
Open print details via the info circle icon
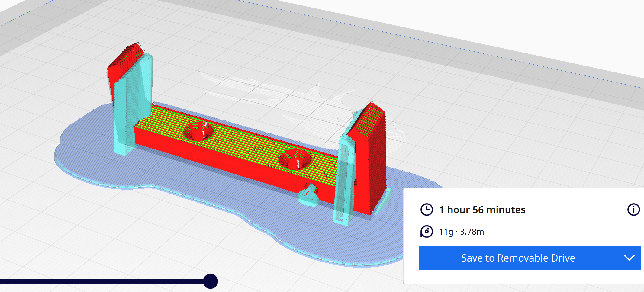(633, 209)
